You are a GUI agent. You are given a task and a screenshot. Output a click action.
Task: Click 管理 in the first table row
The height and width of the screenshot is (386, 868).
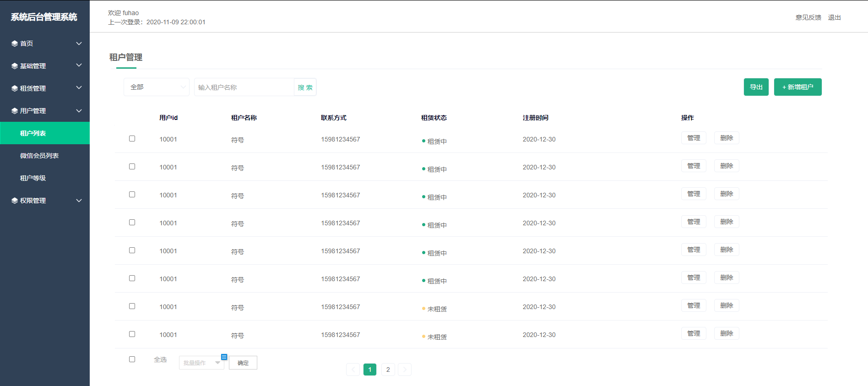(x=694, y=138)
